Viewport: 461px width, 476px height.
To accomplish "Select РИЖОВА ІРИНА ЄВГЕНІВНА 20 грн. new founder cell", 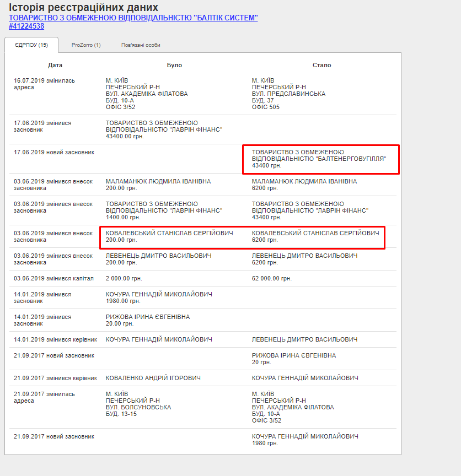I will [294, 359].
